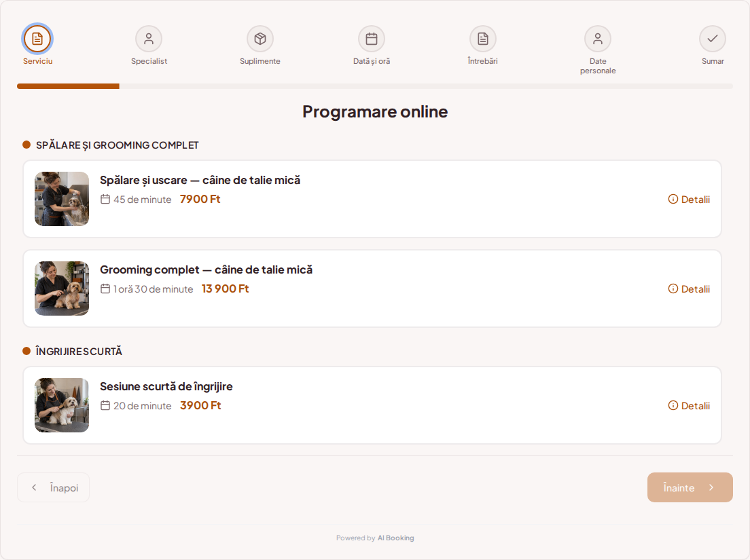This screenshot has width=750, height=560.
Task: Select thumbnail of Spălare și uscare service
Action: pos(62,199)
